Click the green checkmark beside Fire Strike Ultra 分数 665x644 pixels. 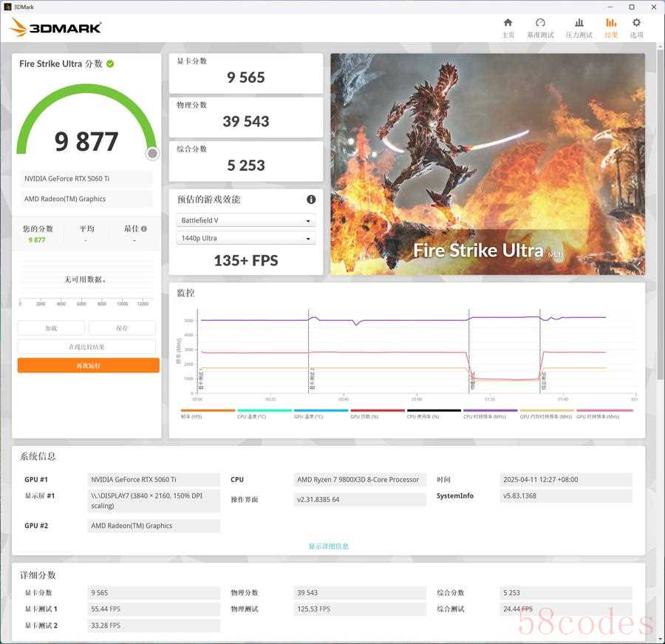(110, 64)
